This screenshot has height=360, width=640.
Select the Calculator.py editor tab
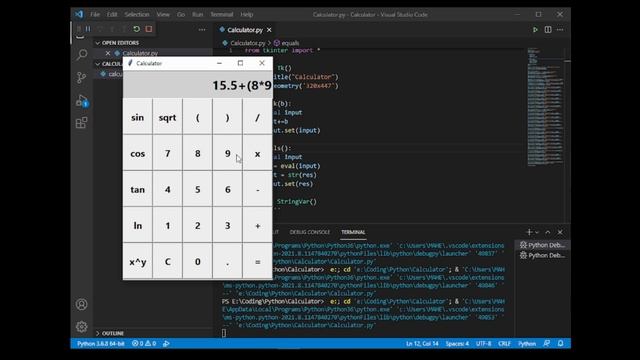(x=245, y=30)
